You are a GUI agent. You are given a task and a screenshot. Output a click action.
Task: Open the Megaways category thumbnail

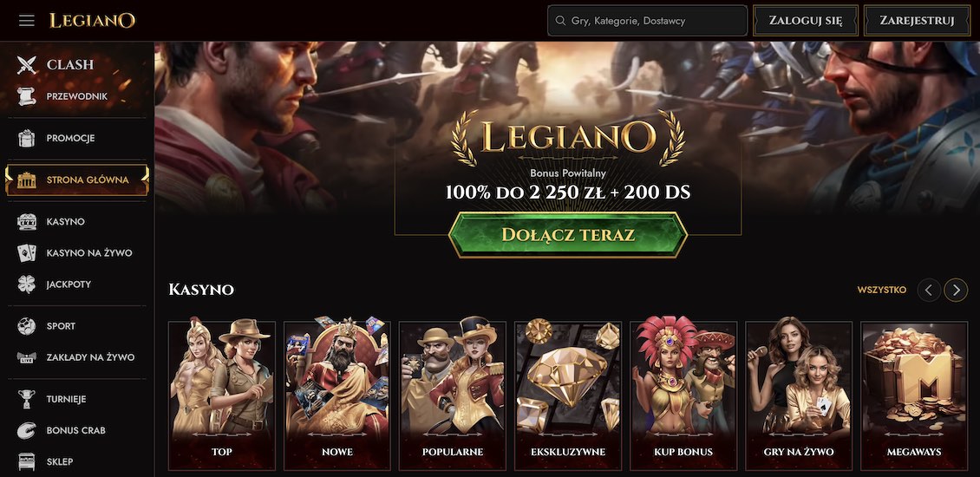[914, 395]
